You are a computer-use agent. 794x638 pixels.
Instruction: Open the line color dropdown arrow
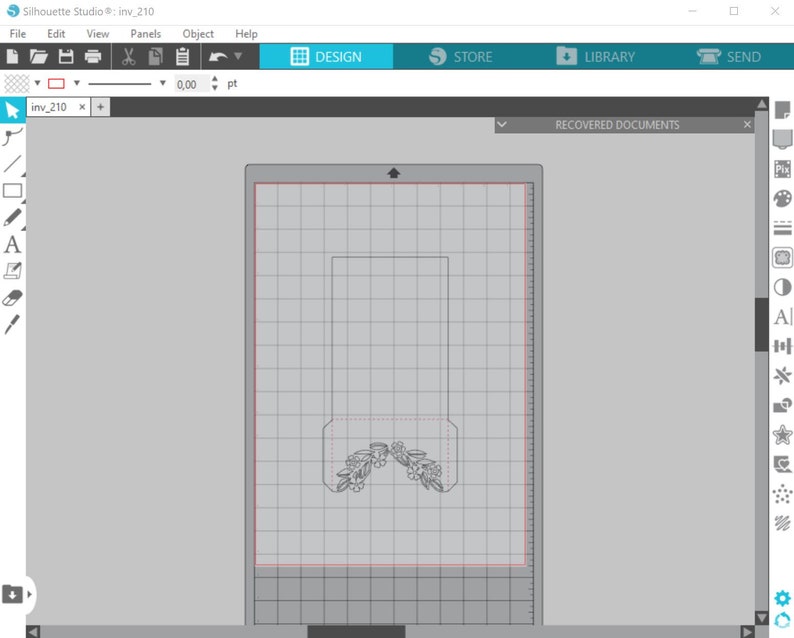(x=77, y=83)
